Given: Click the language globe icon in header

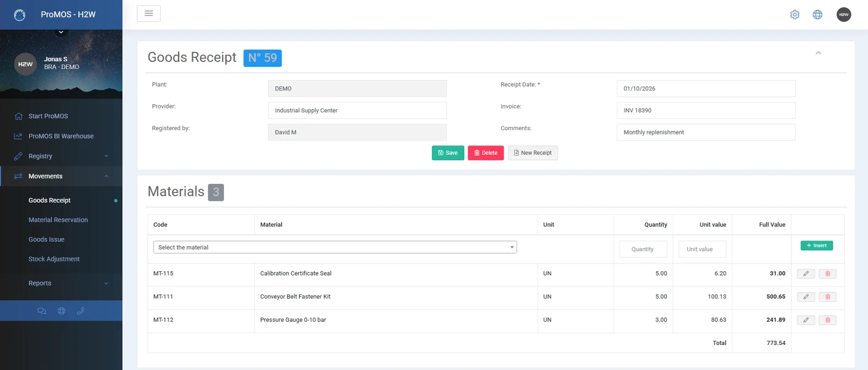Looking at the screenshot, I should coord(818,15).
